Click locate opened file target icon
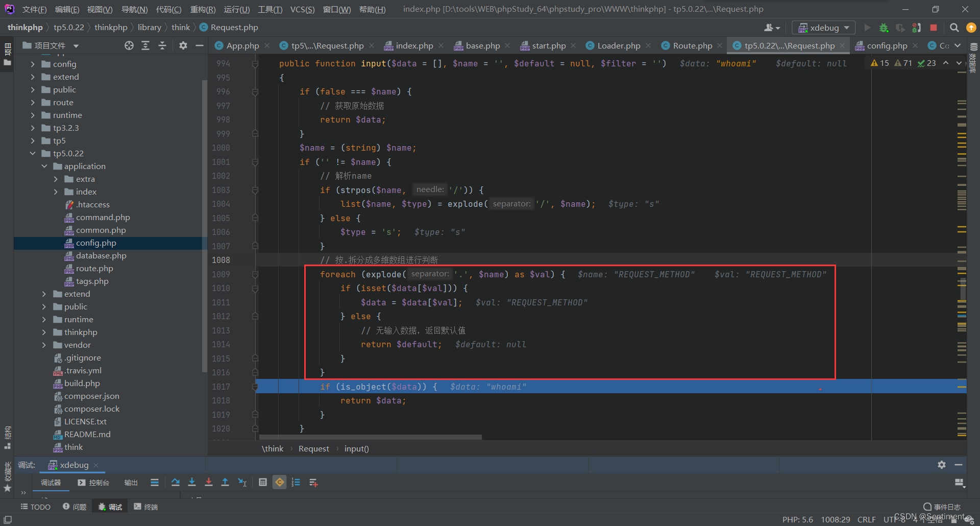Viewport: 980px width, 526px height. point(129,46)
